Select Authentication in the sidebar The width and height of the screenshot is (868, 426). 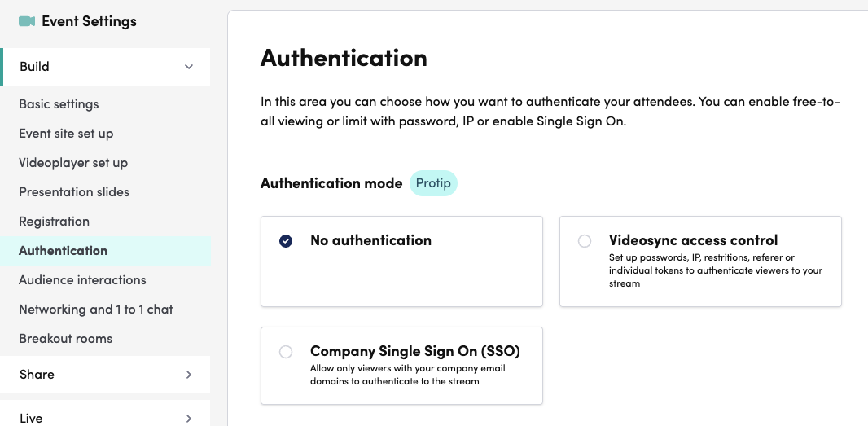[63, 251]
